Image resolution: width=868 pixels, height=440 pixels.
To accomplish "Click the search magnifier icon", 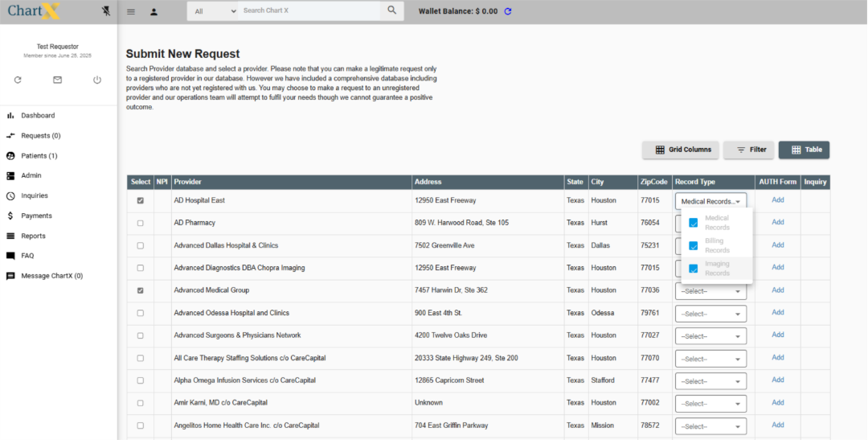I will 391,10.
